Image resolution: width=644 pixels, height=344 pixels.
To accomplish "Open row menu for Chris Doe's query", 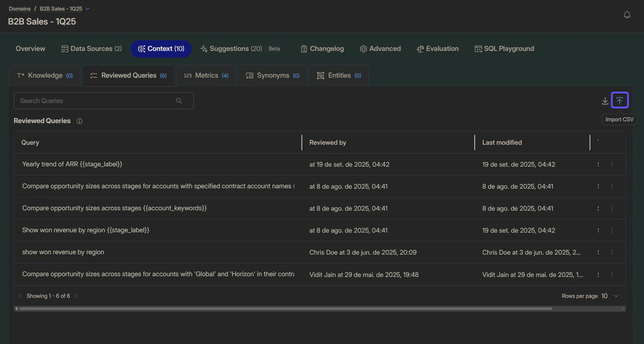I will (x=612, y=252).
